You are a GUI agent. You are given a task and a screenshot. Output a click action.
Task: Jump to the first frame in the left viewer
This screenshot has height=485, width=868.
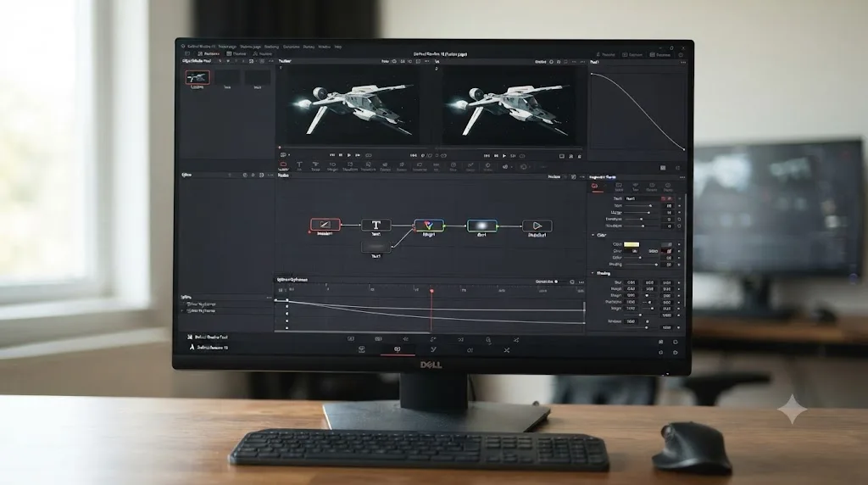click(332, 155)
